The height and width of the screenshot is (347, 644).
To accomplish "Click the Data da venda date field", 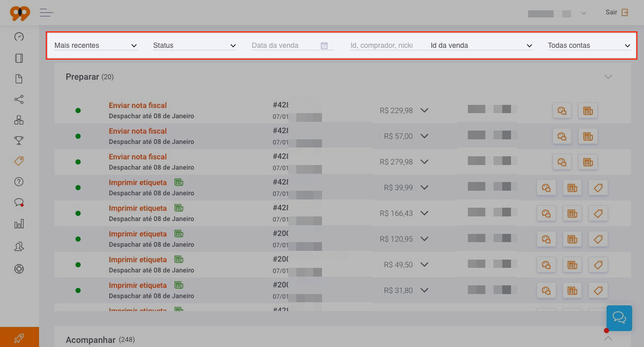I will point(293,45).
